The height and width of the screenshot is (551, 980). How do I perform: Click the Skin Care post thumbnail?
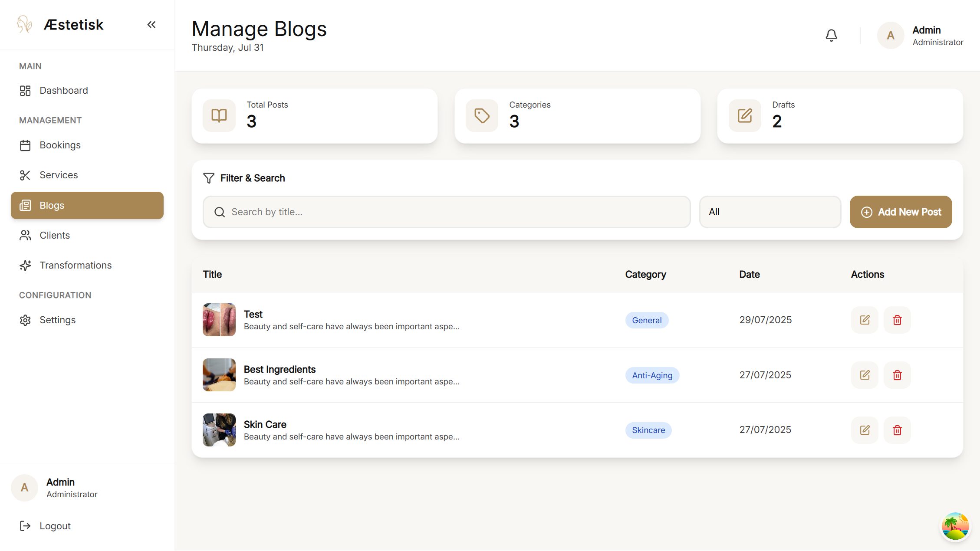(x=219, y=430)
